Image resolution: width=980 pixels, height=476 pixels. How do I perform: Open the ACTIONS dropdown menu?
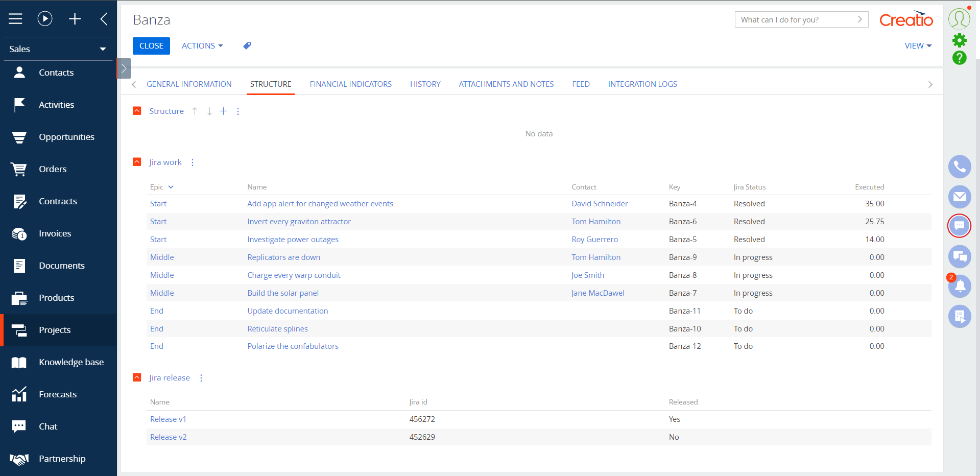pyautogui.click(x=202, y=46)
